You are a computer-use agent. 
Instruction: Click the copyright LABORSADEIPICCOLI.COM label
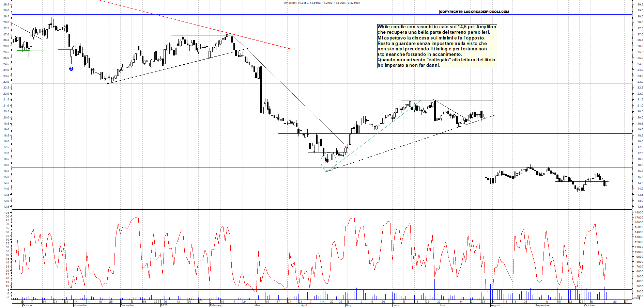point(474,12)
